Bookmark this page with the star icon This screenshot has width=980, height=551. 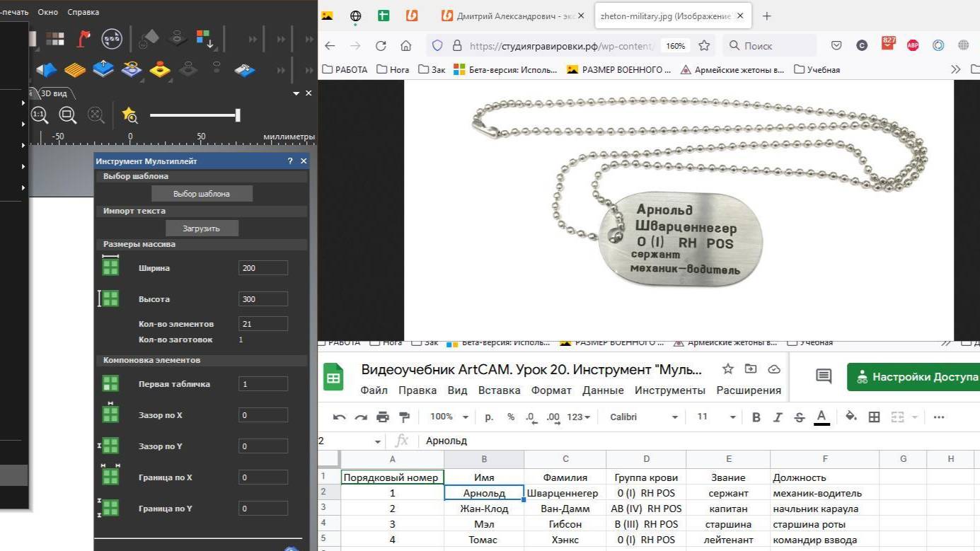coord(704,45)
